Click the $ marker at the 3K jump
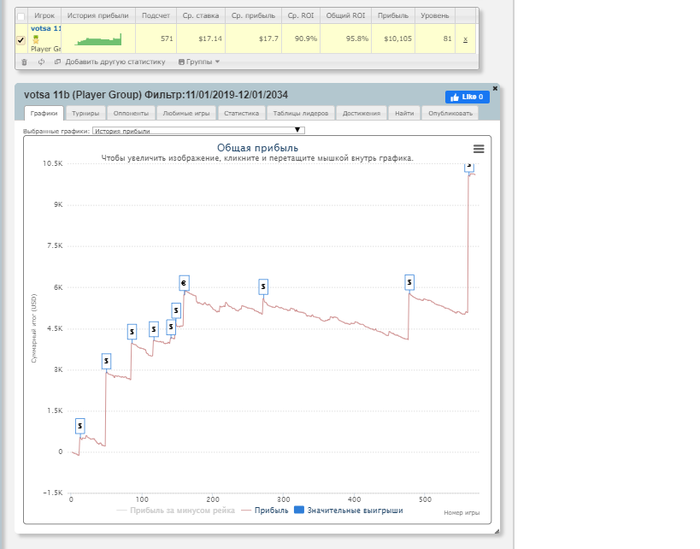This screenshot has width=700, height=549. [106, 361]
